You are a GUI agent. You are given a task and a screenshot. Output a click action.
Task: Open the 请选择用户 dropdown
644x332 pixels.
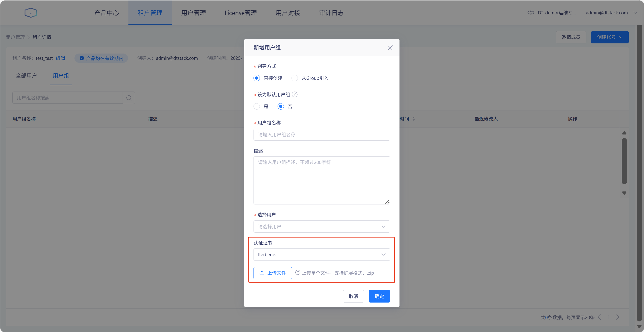tap(321, 227)
